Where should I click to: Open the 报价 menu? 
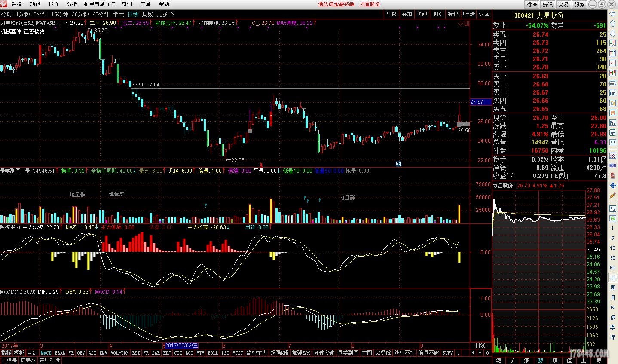(54, 4)
